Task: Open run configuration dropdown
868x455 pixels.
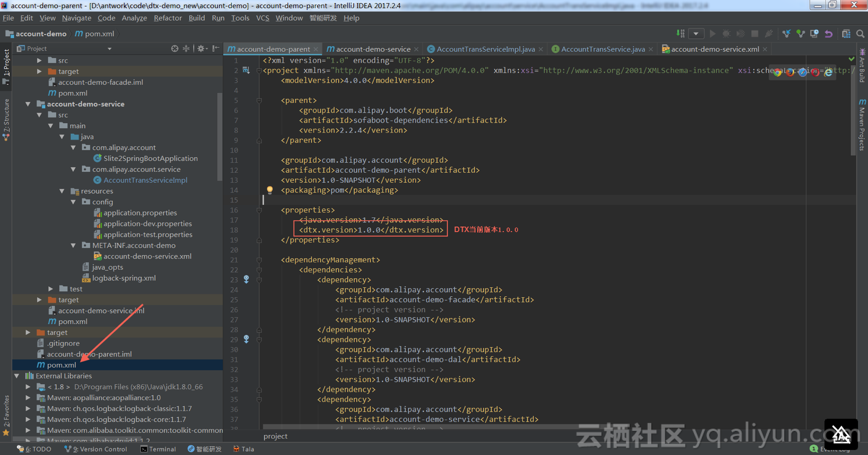Action: coord(696,34)
